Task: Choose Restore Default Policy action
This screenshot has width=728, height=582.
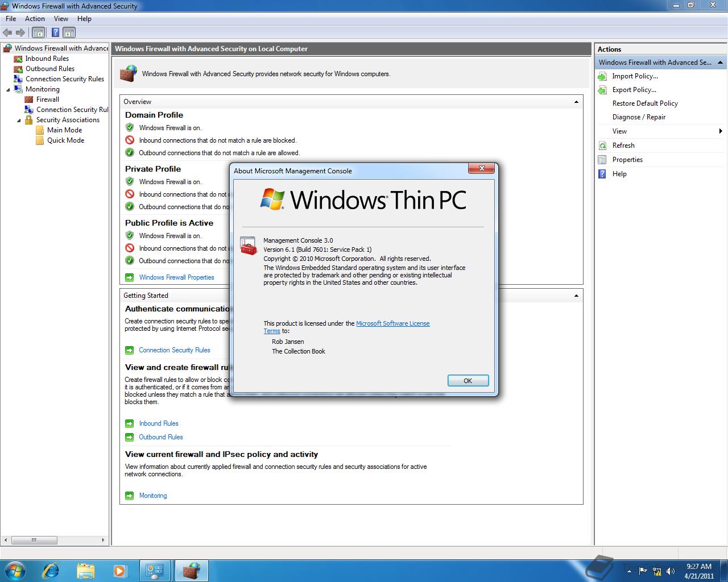Action: pyautogui.click(x=645, y=103)
